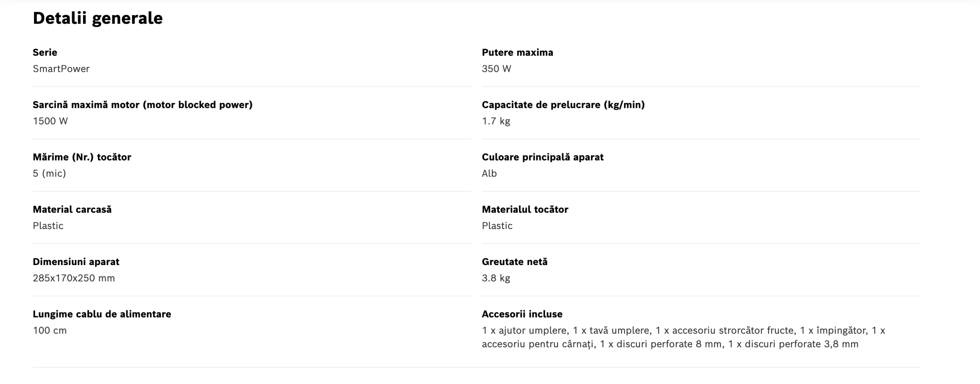The height and width of the screenshot is (384, 980).
Task: Click 'Capacitate de prelucrare (kg/min)' label
Action: (x=563, y=105)
